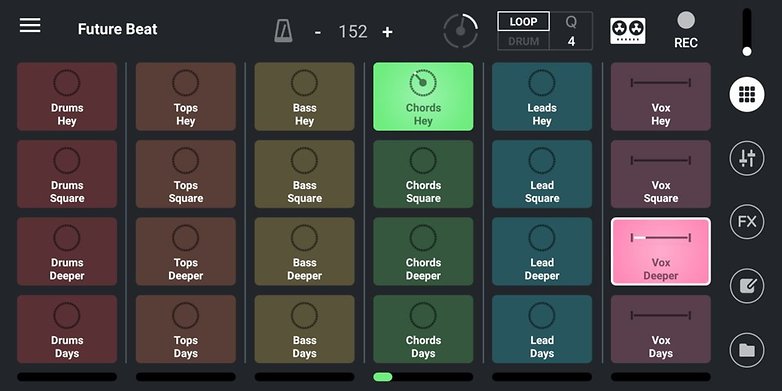This screenshot has width=782, height=391.
Task: Open the FX panel
Action: pyautogui.click(x=747, y=222)
